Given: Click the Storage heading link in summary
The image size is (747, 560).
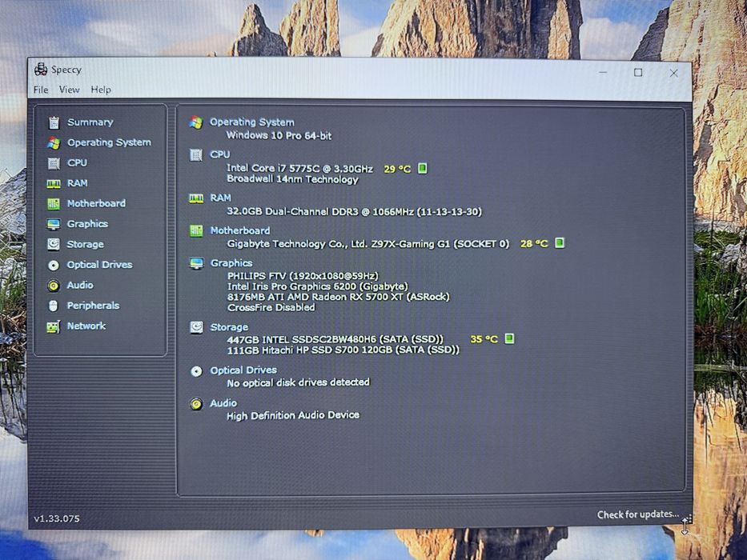Looking at the screenshot, I should click(229, 327).
